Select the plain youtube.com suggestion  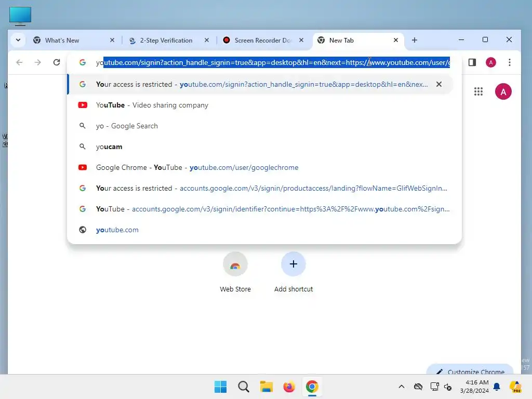(260, 230)
